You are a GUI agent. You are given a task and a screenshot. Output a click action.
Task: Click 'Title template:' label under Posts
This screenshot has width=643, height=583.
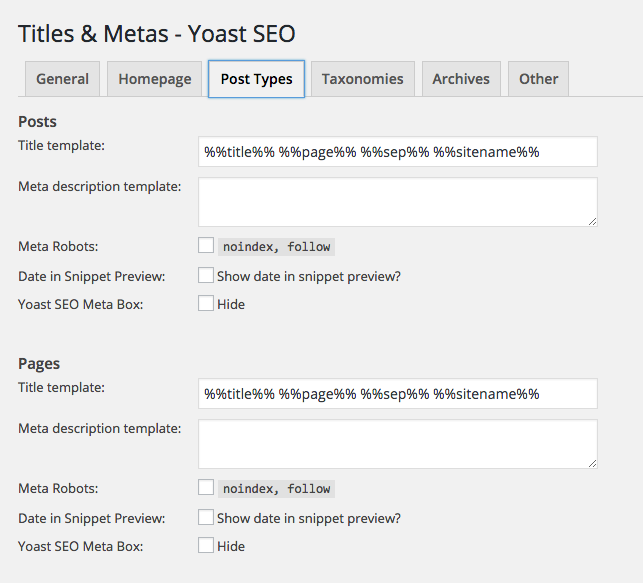pyautogui.click(x=62, y=146)
